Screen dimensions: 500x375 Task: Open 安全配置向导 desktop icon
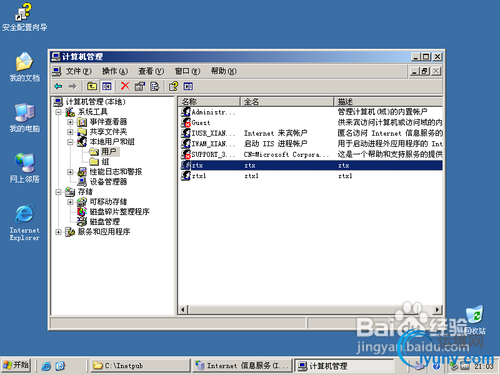coord(24,17)
